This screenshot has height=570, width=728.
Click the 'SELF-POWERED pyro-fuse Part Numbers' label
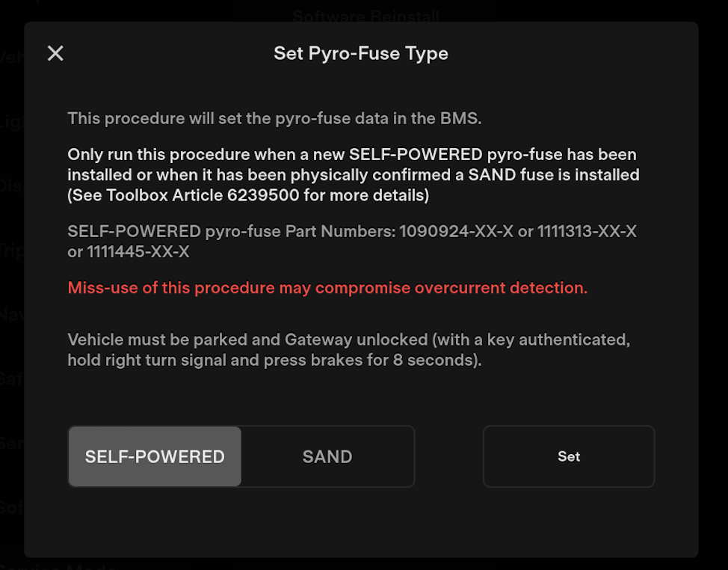[231, 232]
